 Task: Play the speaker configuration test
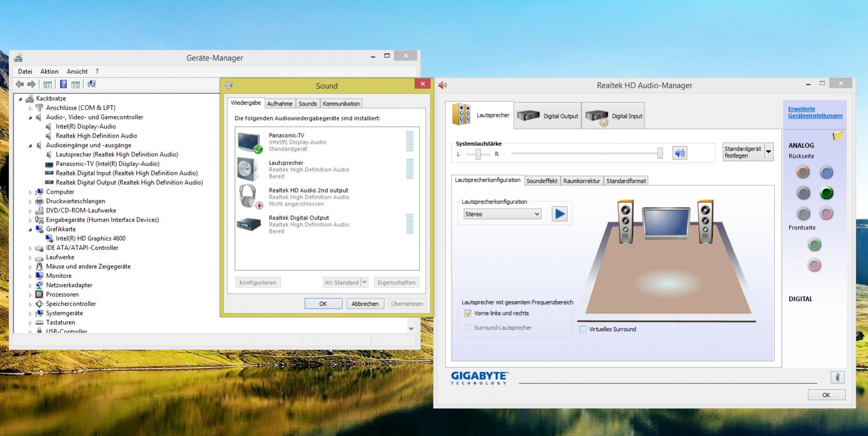tap(559, 214)
